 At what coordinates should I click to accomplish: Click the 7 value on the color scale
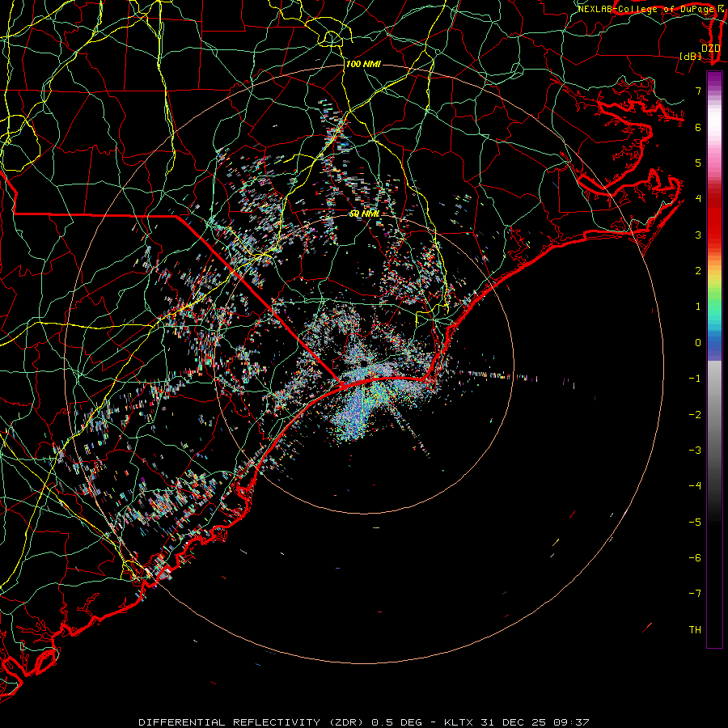[x=698, y=91]
